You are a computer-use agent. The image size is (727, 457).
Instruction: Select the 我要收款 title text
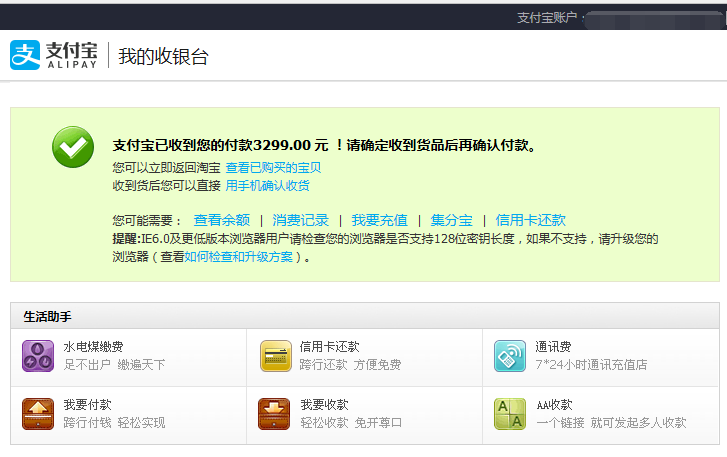click(324, 405)
